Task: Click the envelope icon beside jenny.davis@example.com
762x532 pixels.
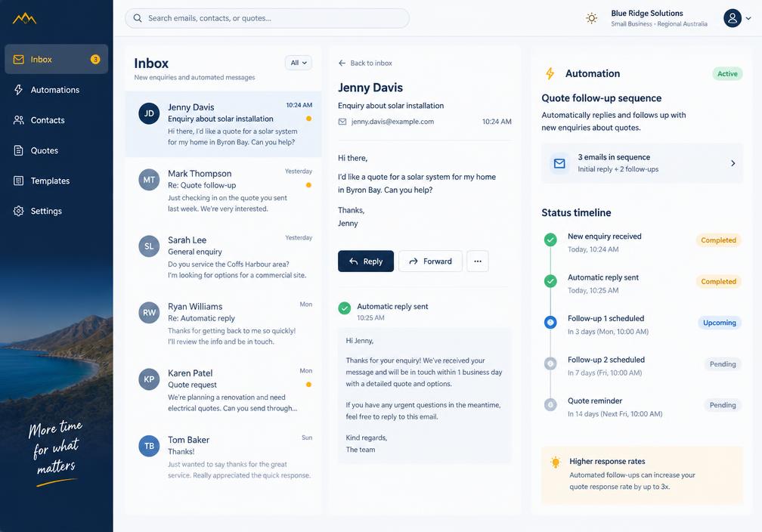Action: pyautogui.click(x=342, y=122)
